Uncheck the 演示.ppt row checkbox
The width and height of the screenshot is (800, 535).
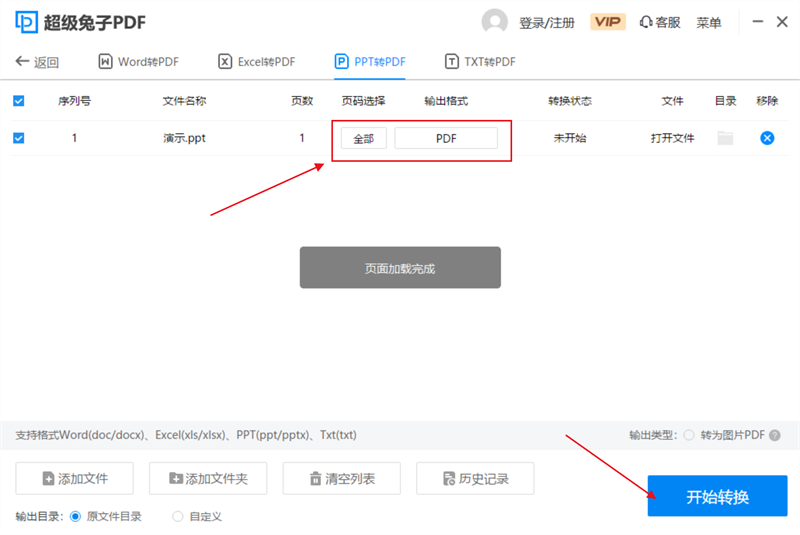click(x=19, y=138)
